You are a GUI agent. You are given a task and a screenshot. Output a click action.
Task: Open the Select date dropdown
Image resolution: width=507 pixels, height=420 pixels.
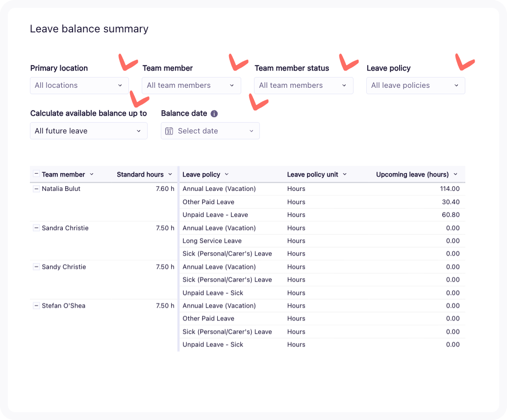click(251, 131)
